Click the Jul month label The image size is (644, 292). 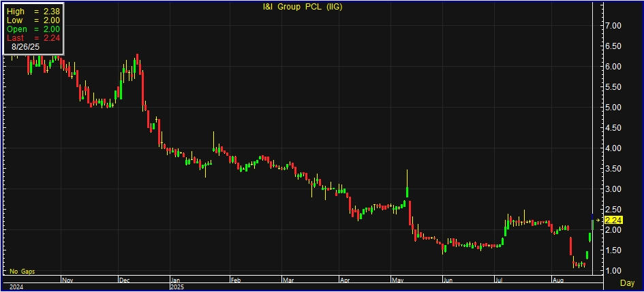tap(500, 280)
